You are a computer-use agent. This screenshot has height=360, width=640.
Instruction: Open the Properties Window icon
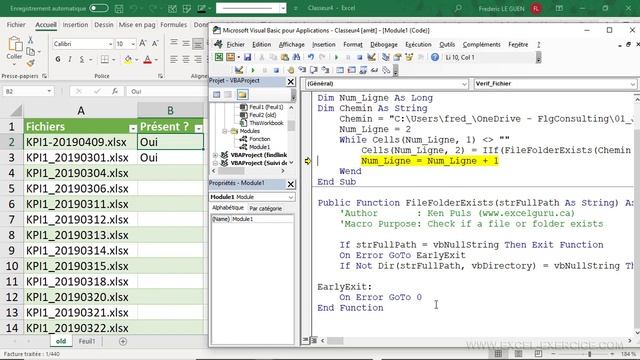click(x=397, y=57)
